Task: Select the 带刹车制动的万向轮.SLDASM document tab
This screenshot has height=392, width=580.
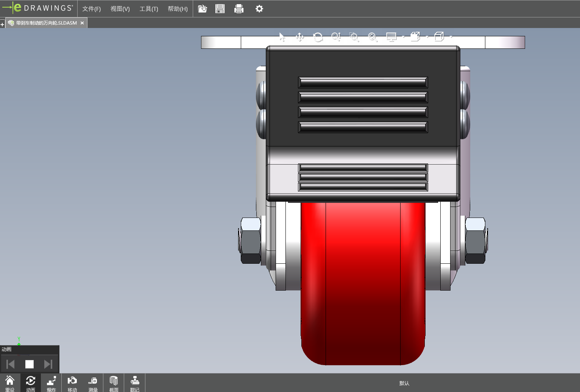Action: pos(46,23)
